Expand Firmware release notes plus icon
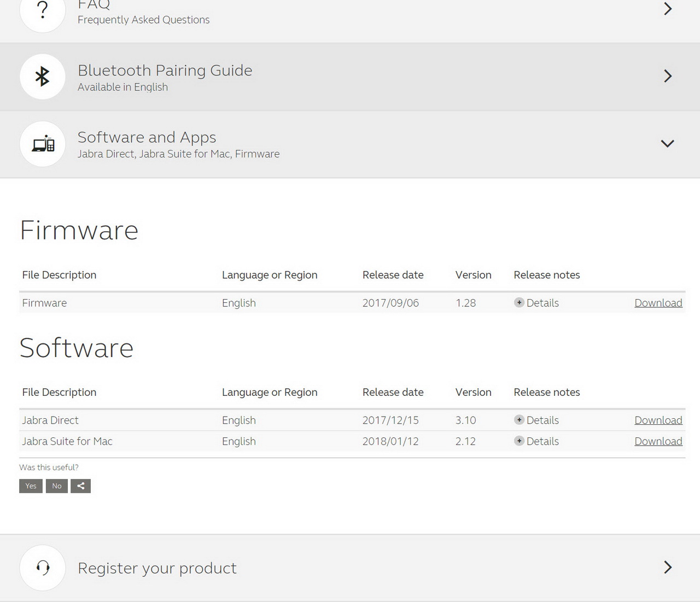The width and height of the screenshot is (700, 602). pyautogui.click(x=519, y=302)
